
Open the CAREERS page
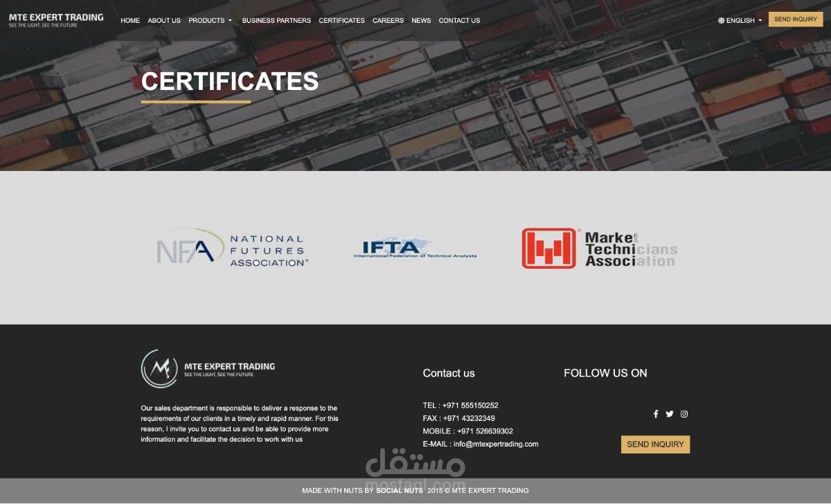coord(388,20)
